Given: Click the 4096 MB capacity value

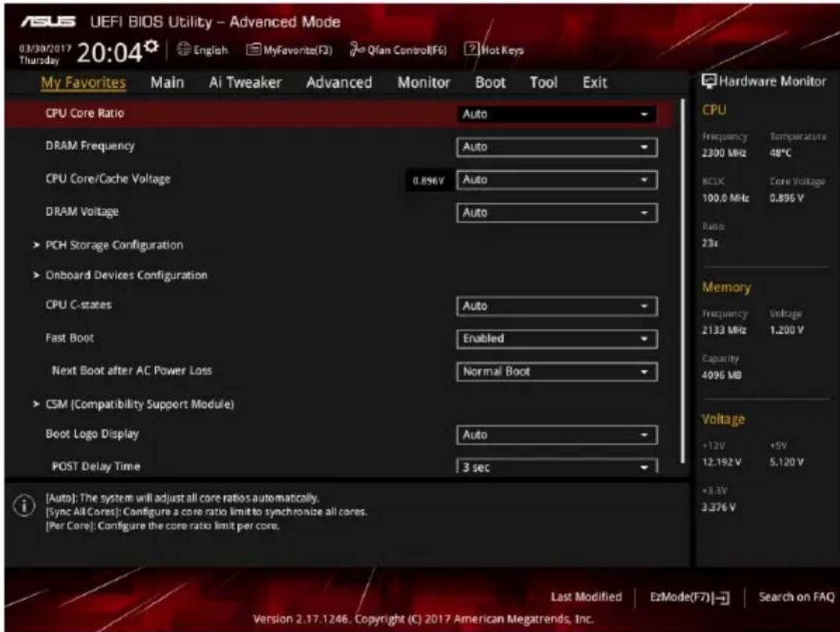Looking at the screenshot, I should [721, 375].
